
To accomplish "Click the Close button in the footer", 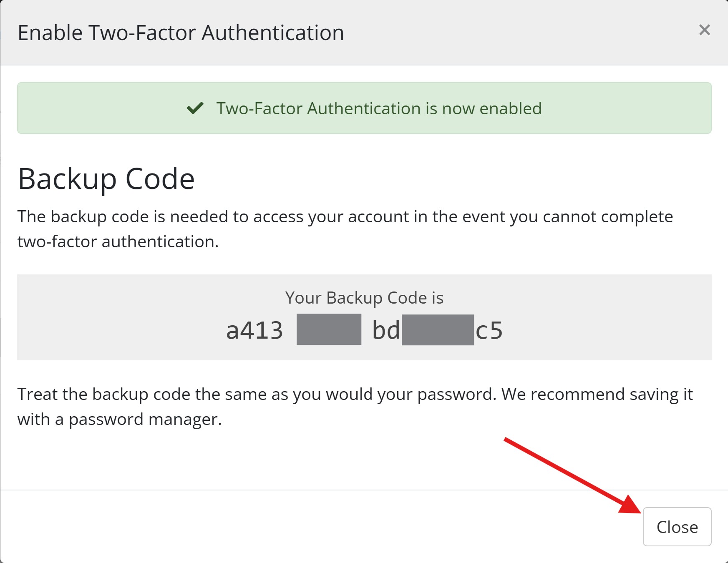I will [x=677, y=527].
